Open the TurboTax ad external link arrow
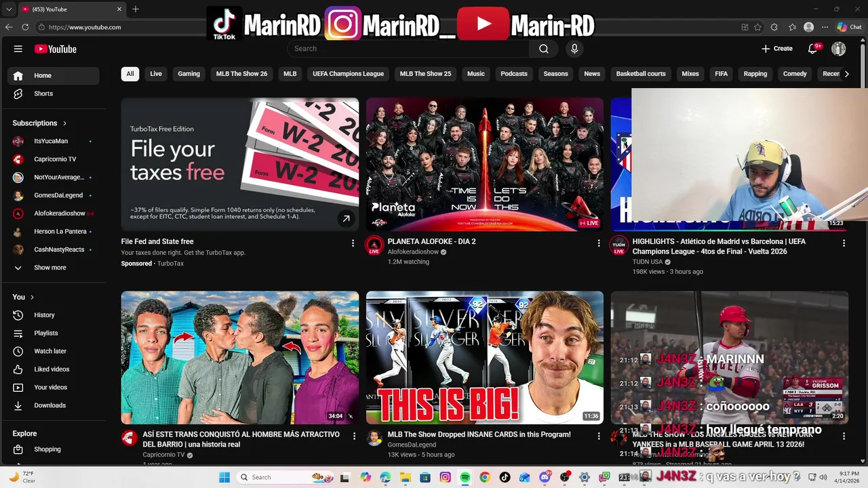The width and height of the screenshot is (868, 488). 346,218
